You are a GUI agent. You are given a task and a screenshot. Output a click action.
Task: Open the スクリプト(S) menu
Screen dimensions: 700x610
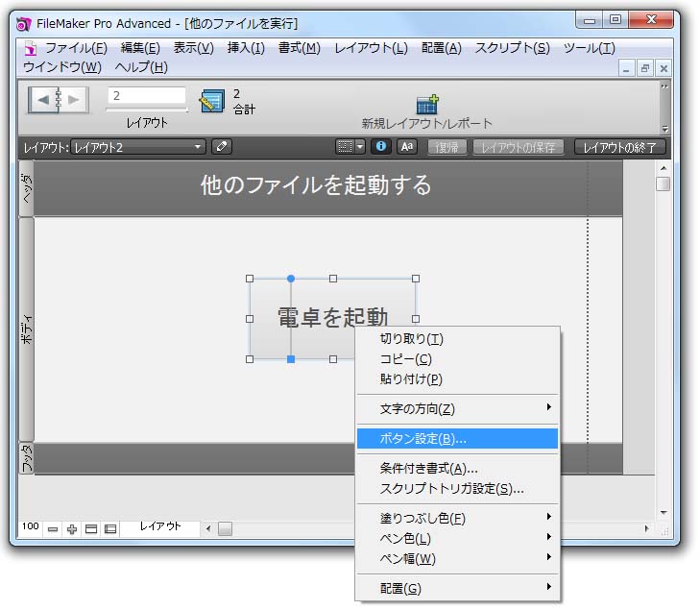[x=512, y=48]
